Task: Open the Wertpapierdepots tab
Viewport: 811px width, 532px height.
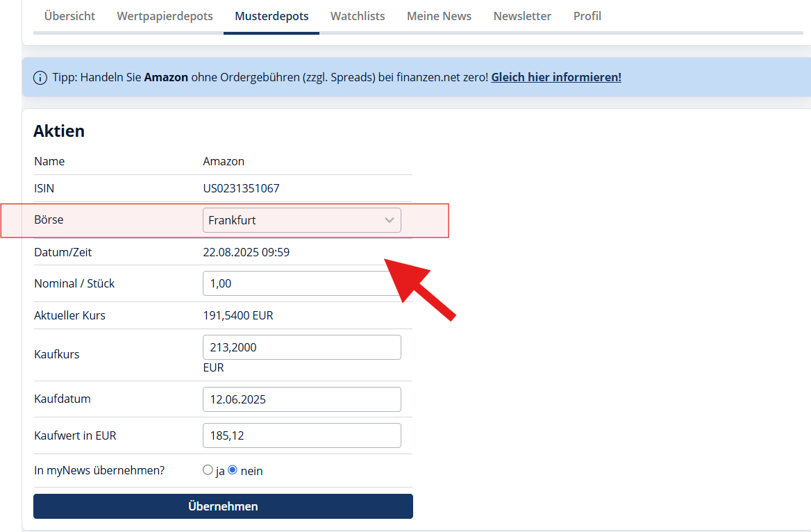Action: pos(165,16)
